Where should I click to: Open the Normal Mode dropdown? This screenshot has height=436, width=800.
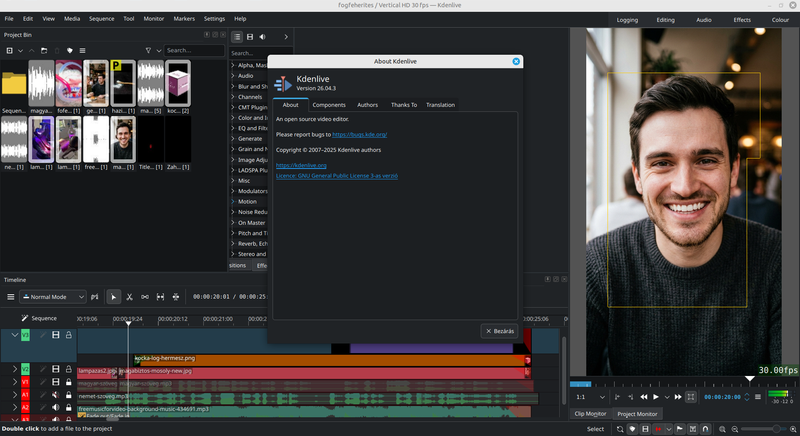[x=53, y=297]
